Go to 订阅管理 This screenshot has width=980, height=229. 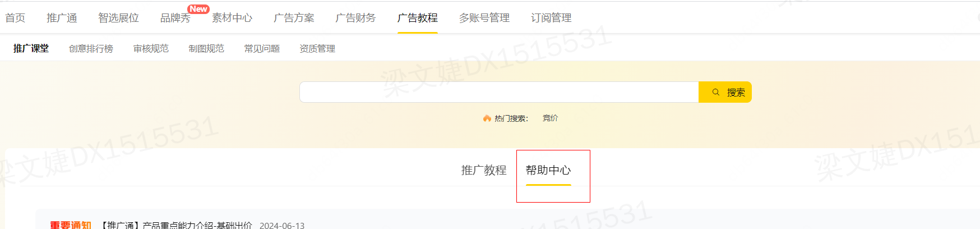pyautogui.click(x=551, y=18)
